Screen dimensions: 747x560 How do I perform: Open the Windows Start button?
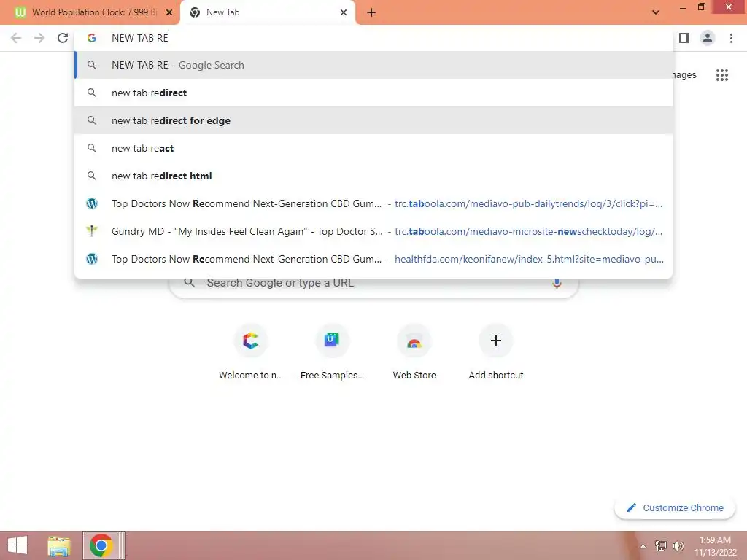(18, 545)
